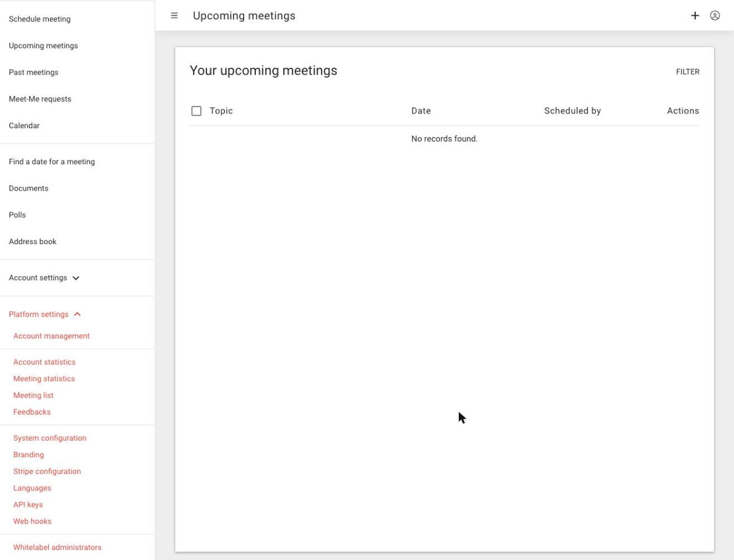Viewport: 734px width, 560px height.
Task: Click the 'Your upcoming meetings' heading
Action: 263,71
